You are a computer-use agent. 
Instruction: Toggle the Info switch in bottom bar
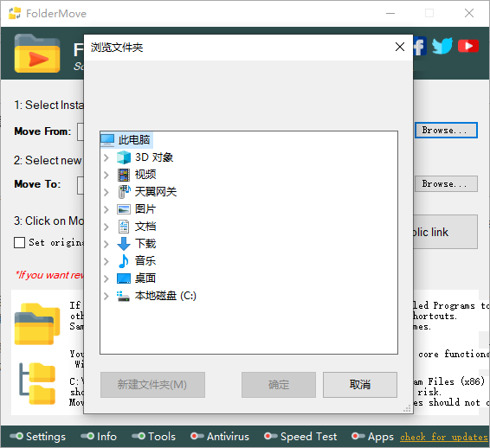point(87,436)
